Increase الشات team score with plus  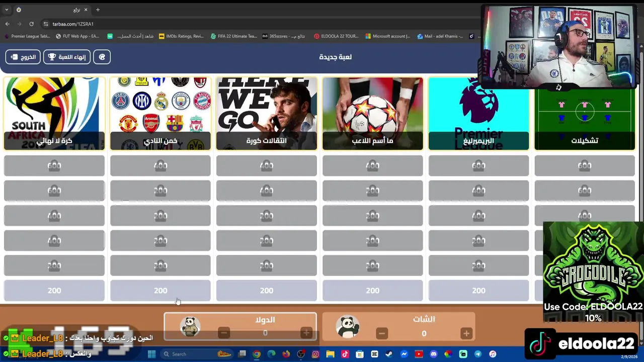pos(466,333)
